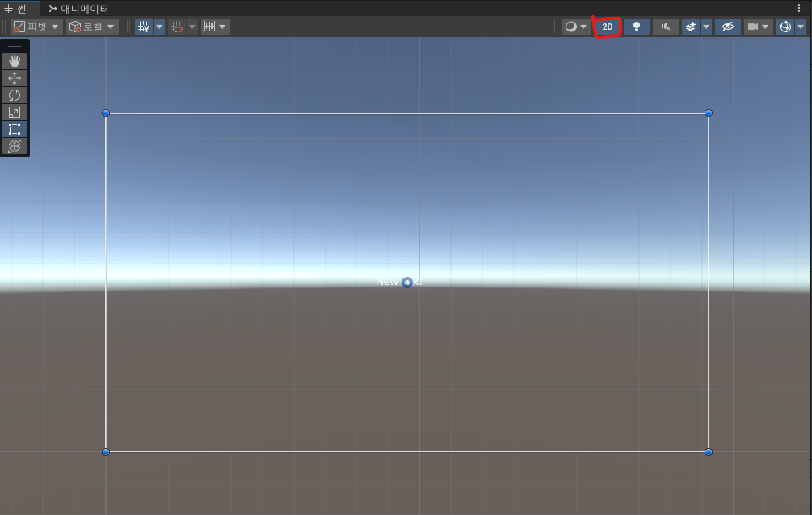Select the Scale tool
Screen dimensions: 812x515
[14, 112]
